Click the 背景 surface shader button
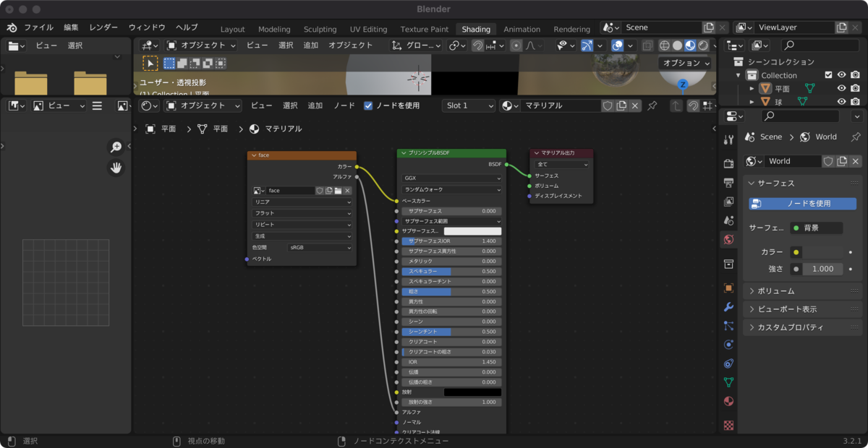The image size is (868, 448). 816,228
